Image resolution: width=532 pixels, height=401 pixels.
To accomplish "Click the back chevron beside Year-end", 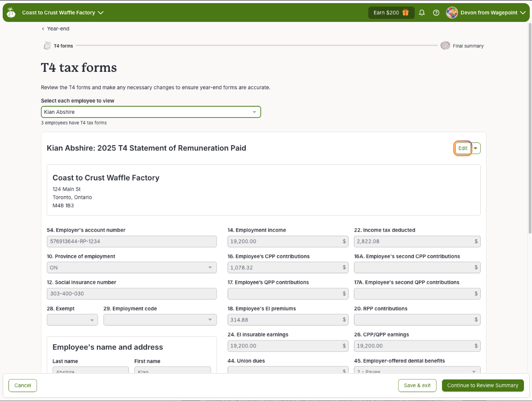I will (x=43, y=29).
